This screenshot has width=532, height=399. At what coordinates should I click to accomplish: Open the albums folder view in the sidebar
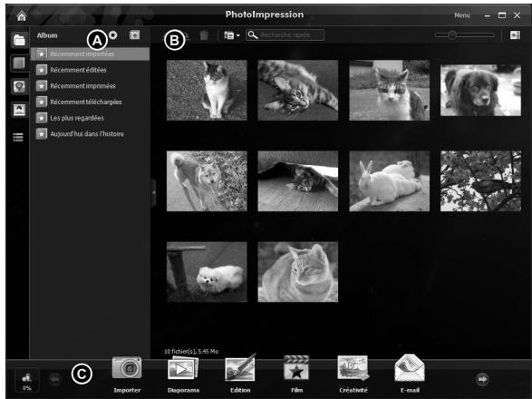pos(19,40)
